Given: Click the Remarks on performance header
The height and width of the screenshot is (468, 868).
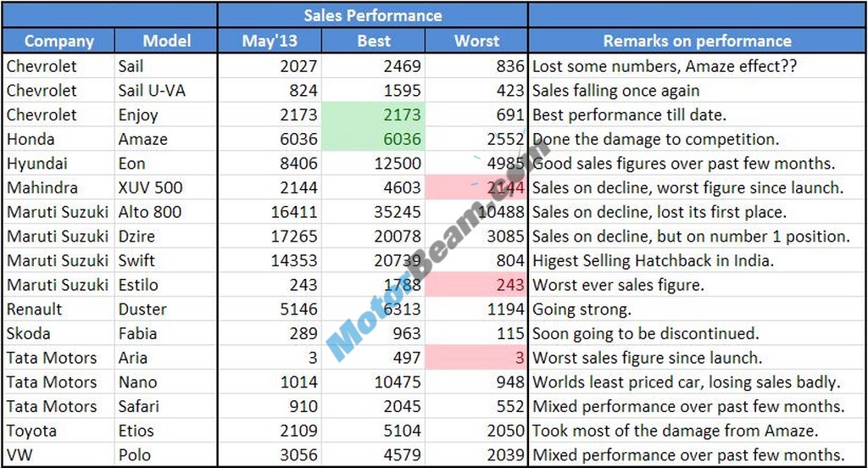Looking at the screenshot, I should (697, 41).
